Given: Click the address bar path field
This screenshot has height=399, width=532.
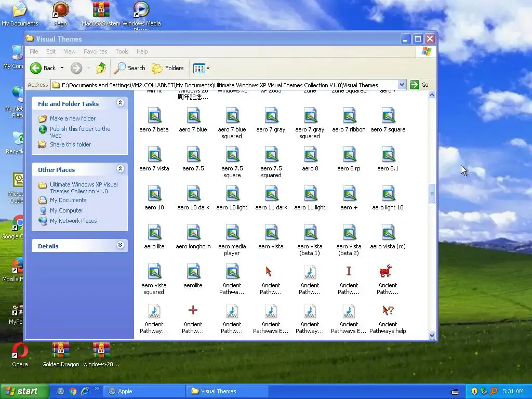Looking at the screenshot, I should (x=224, y=85).
